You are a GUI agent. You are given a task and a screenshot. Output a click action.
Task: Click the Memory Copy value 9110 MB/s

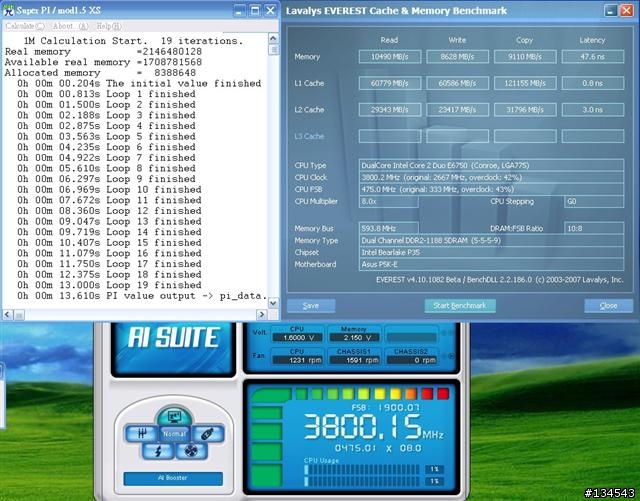tap(525, 57)
